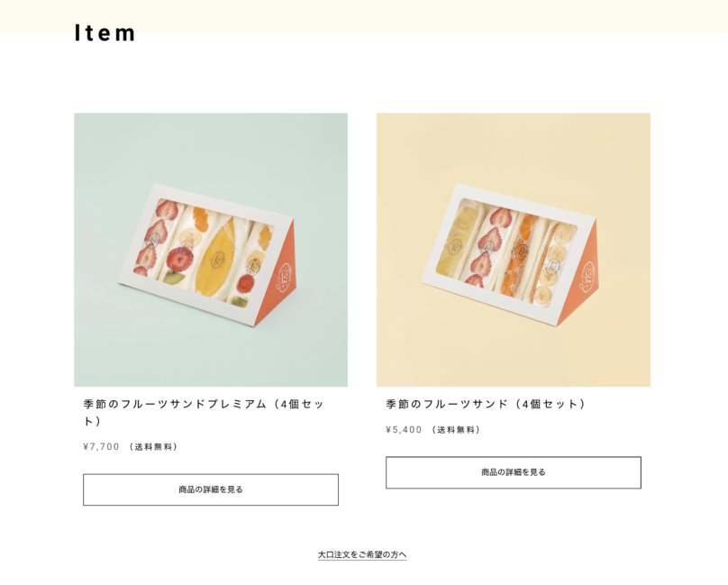Viewport: 728px width, 585px height.
Task: View details of the ¥5,400 product
Action: tap(514, 472)
